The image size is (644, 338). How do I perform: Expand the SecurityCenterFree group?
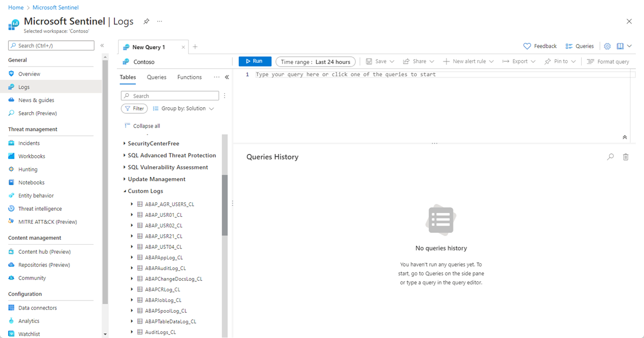pyautogui.click(x=124, y=143)
